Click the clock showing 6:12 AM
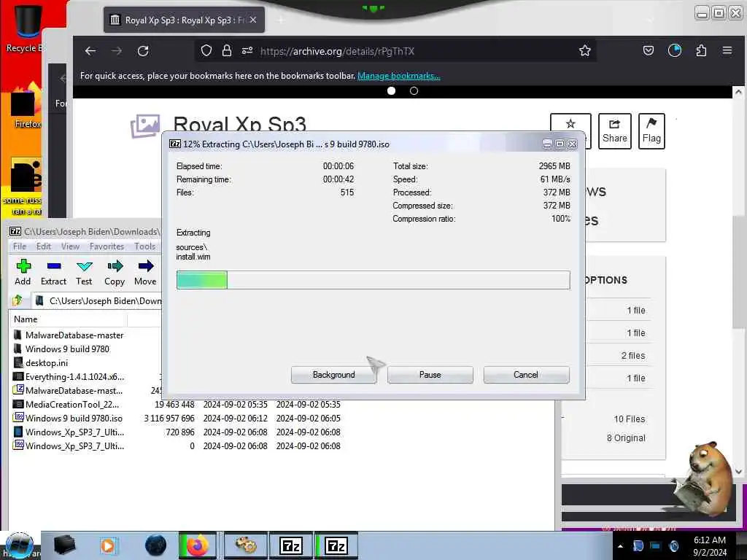Screen dimensions: 747x560 (x=710, y=546)
